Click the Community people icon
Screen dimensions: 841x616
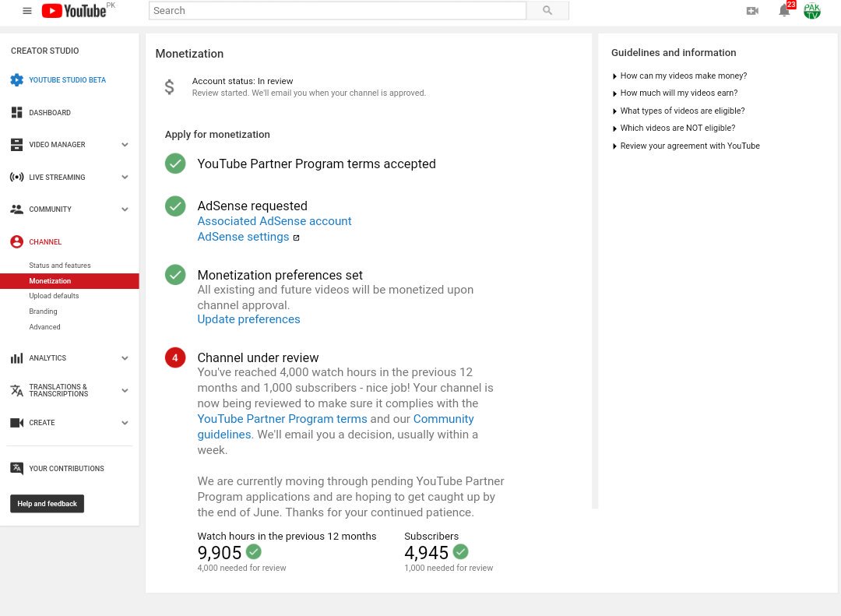coord(16,209)
